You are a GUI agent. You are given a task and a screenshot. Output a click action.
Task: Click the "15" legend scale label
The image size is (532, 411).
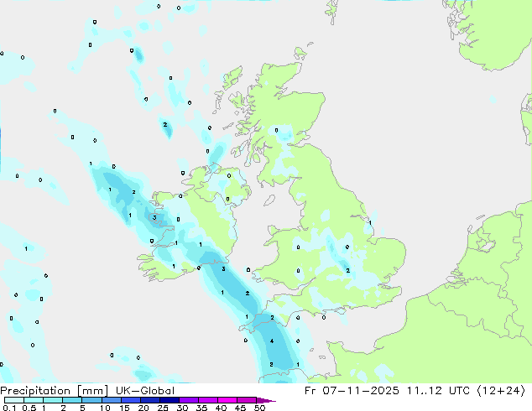pos(124,408)
